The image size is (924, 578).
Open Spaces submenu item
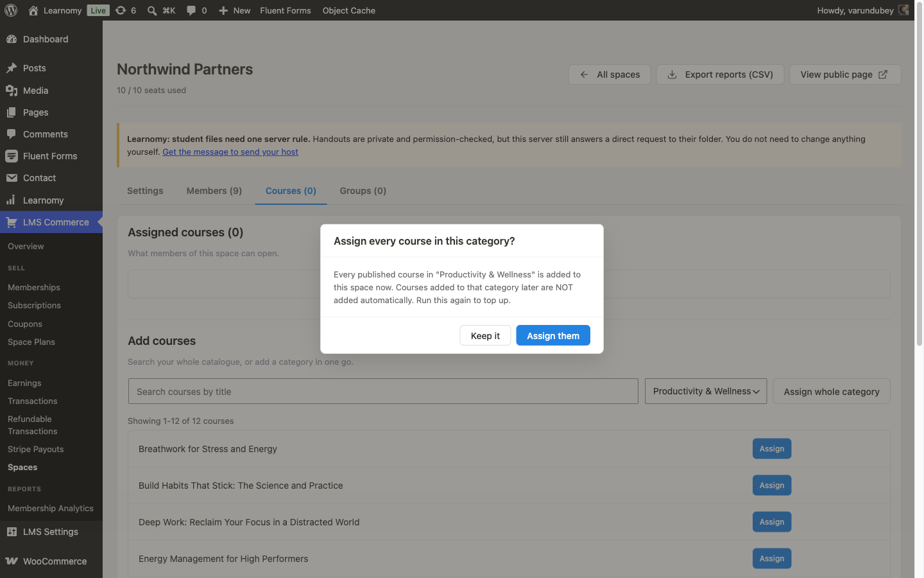(22, 467)
